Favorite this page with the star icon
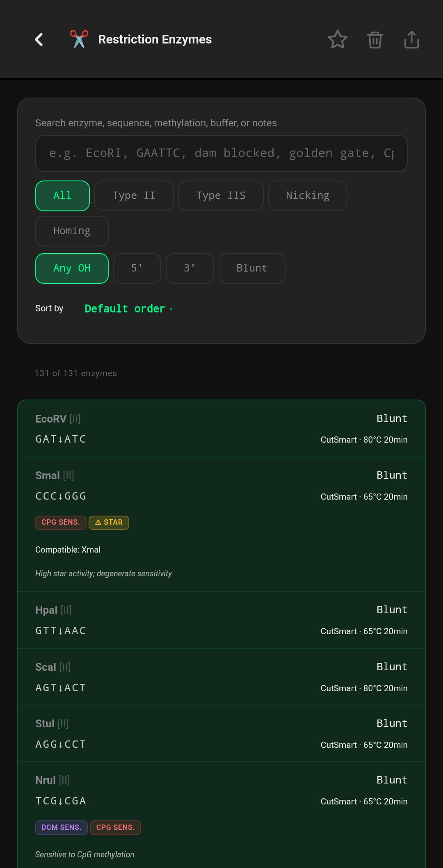The height and width of the screenshot is (868, 443). pos(338,40)
